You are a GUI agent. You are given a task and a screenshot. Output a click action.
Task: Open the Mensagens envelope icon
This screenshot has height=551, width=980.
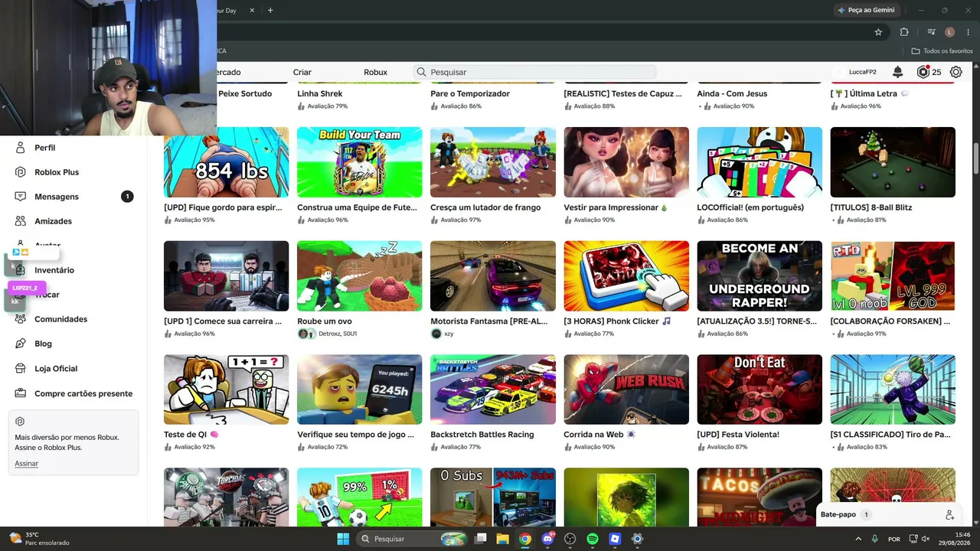click(x=21, y=197)
